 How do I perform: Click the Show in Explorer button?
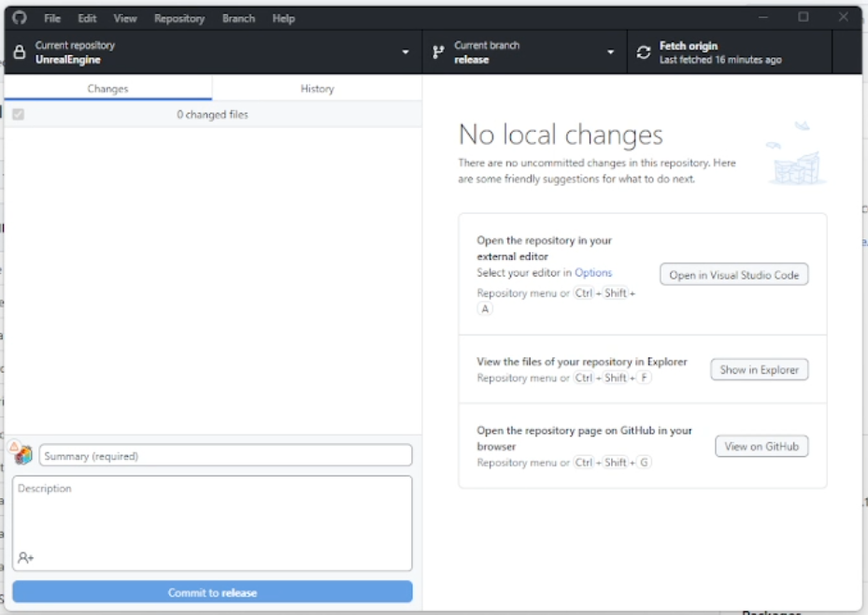[760, 370]
